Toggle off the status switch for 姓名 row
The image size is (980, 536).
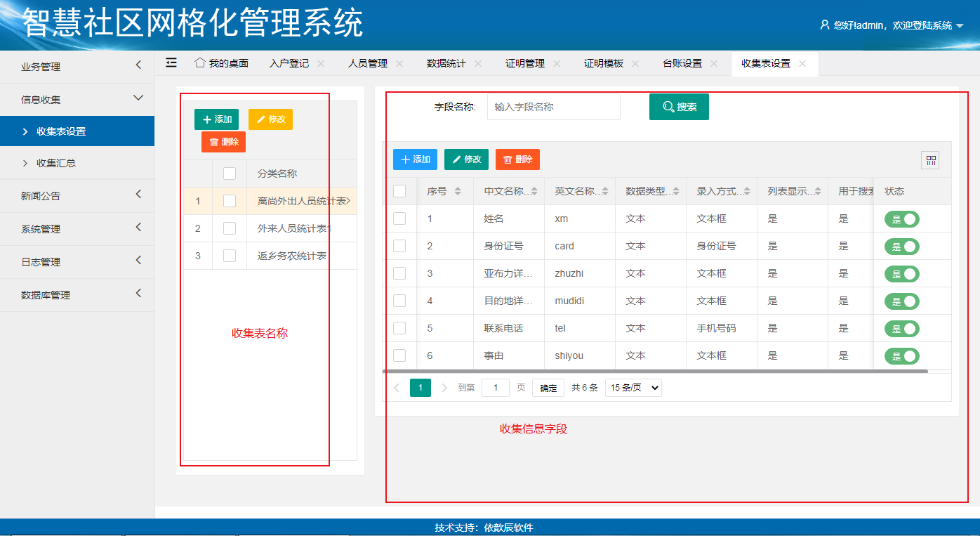(901, 219)
